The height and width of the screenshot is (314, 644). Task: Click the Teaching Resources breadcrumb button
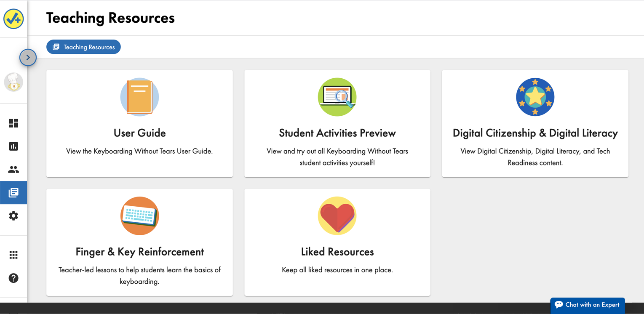[x=83, y=47]
